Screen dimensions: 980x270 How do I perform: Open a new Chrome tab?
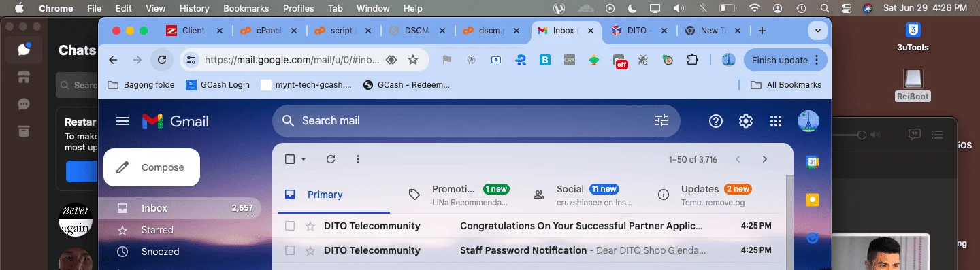click(762, 31)
